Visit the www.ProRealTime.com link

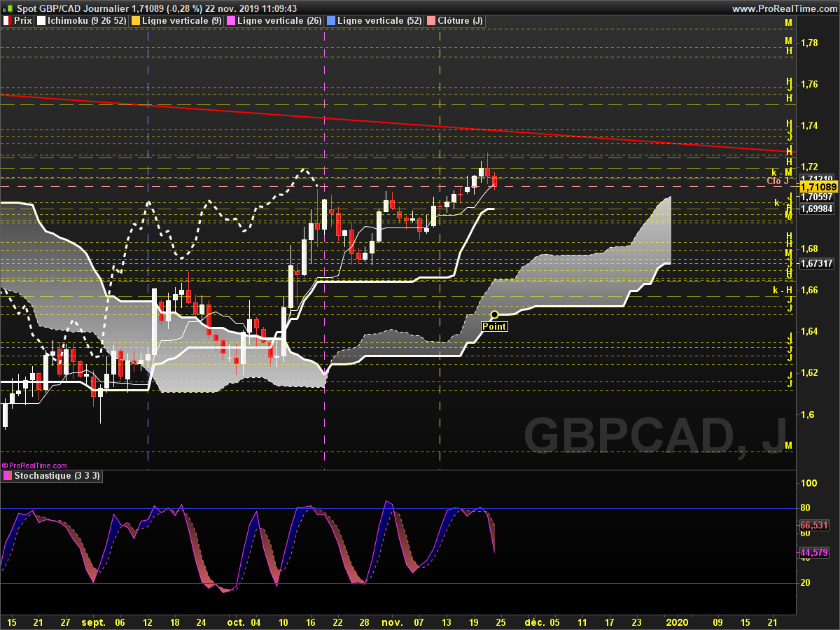(784, 8)
